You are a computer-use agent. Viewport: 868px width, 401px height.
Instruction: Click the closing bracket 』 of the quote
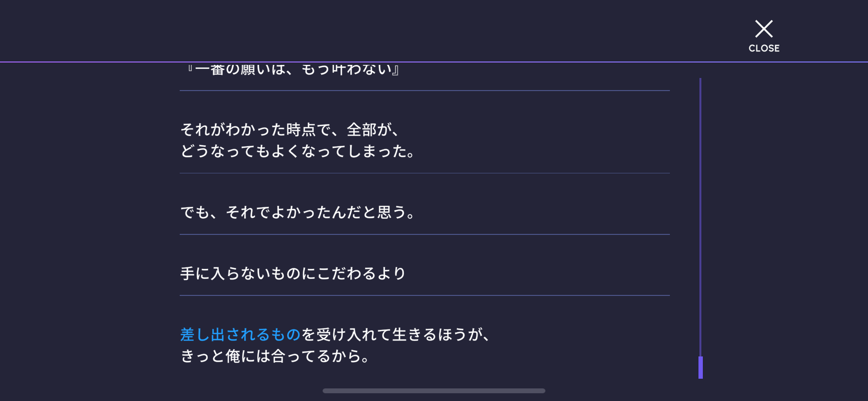396,70
